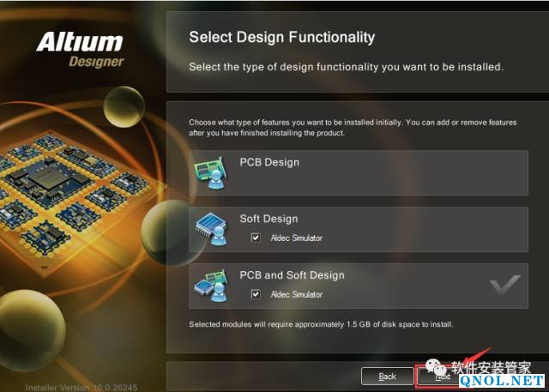Click the Select Design Functionality heading
Image resolution: width=549 pixels, height=392 pixels.
(x=282, y=37)
